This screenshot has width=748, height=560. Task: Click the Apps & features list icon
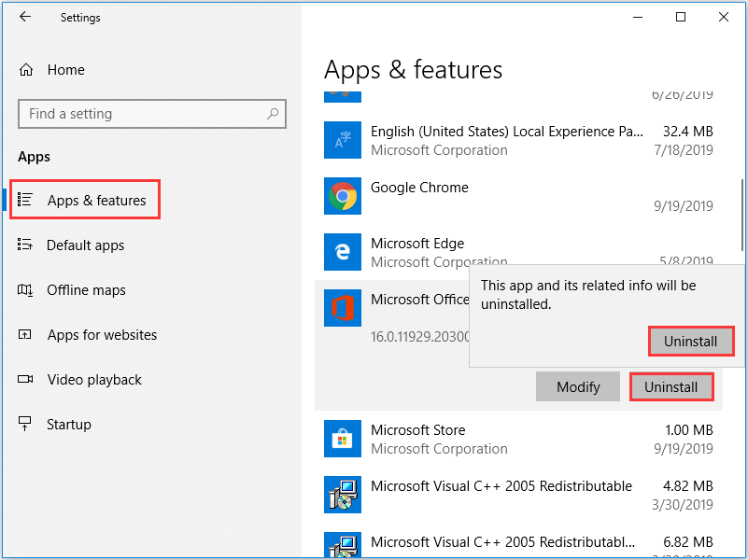pos(25,200)
